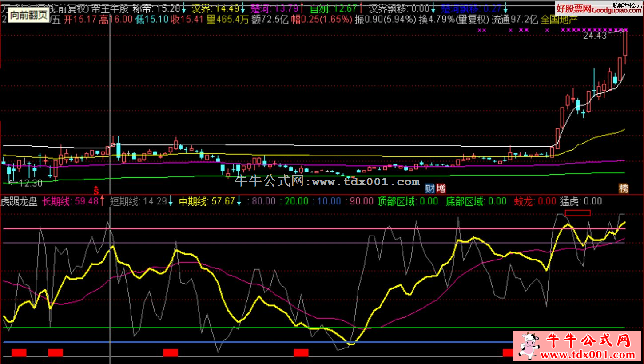Click the 振0.90(5.94%) amplitude value
644x364 pixels.
click(386, 19)
